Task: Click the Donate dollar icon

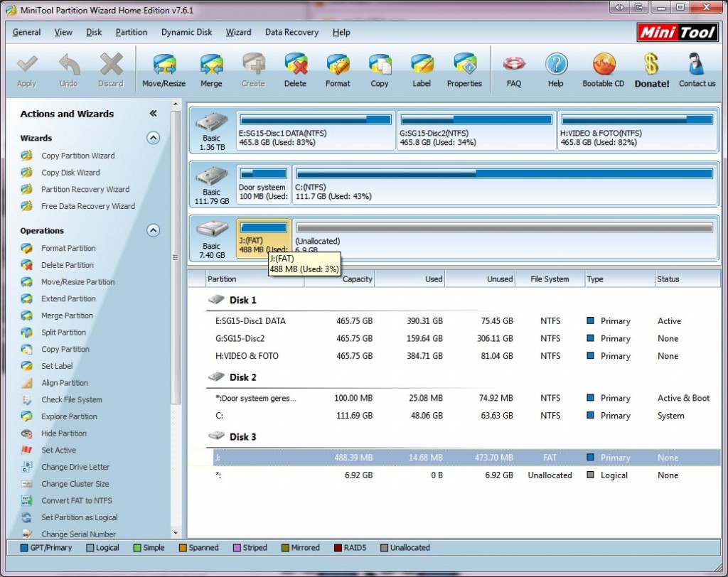Action: click(651, 64)
